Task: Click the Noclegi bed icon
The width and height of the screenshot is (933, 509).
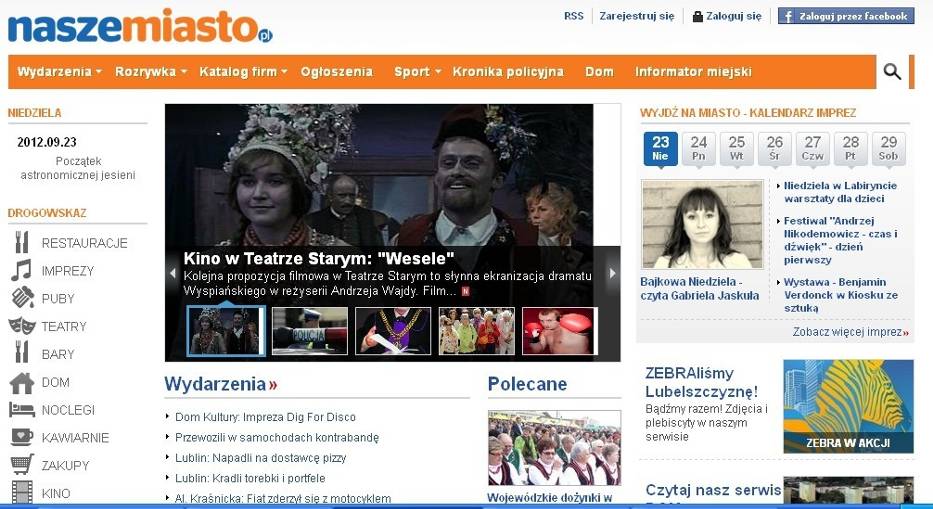Action: 21,410
